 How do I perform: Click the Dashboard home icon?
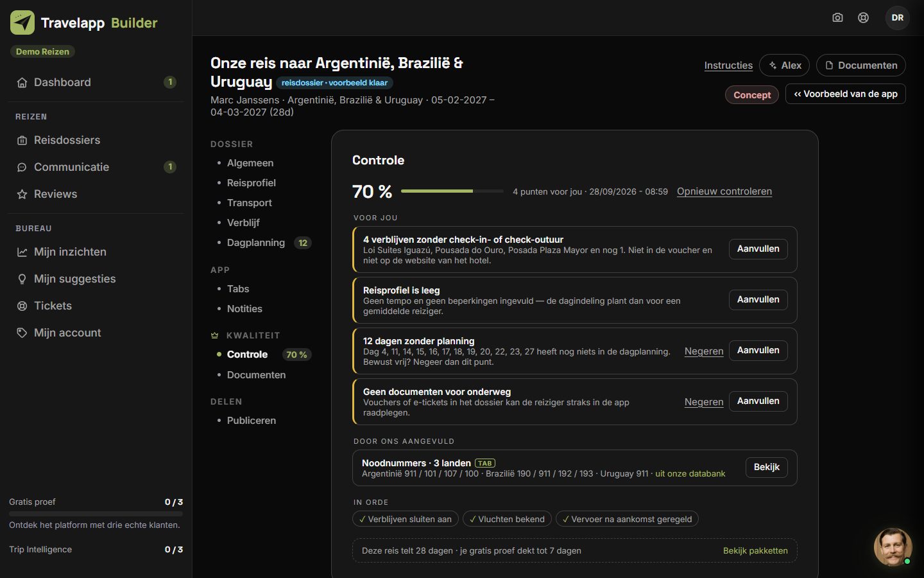(22, 82)
